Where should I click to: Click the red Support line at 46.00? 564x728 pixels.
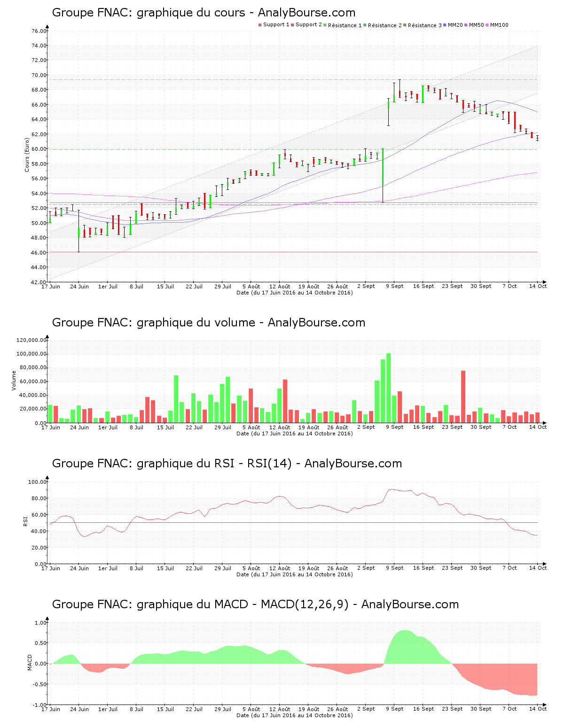pyautogui.click(x=294, y=252)
